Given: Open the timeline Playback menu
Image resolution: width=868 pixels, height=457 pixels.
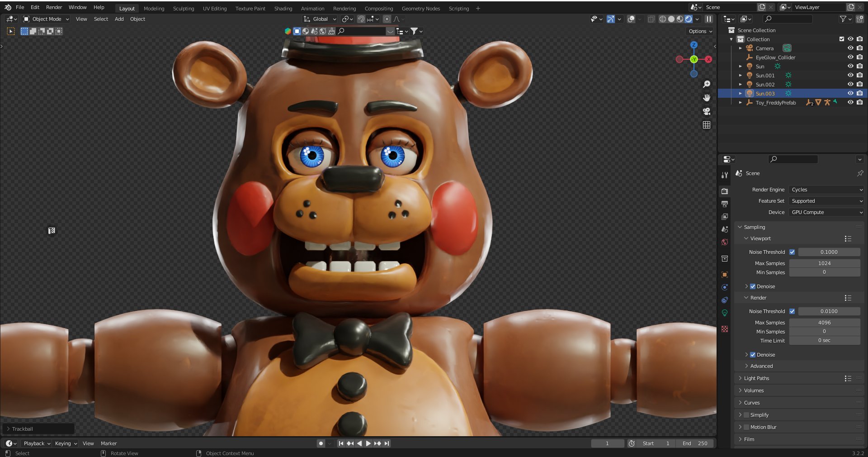Looking at the screenshot, I should tap(37, 443).
